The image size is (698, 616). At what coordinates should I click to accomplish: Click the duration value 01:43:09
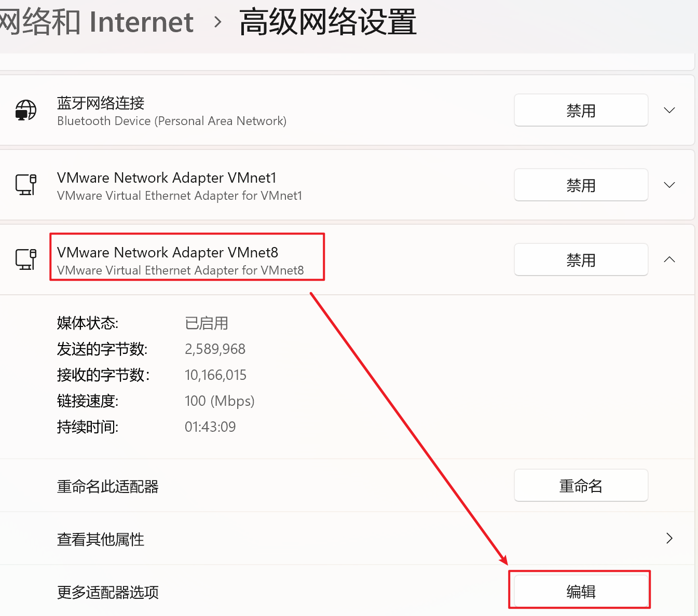point(210,427)
